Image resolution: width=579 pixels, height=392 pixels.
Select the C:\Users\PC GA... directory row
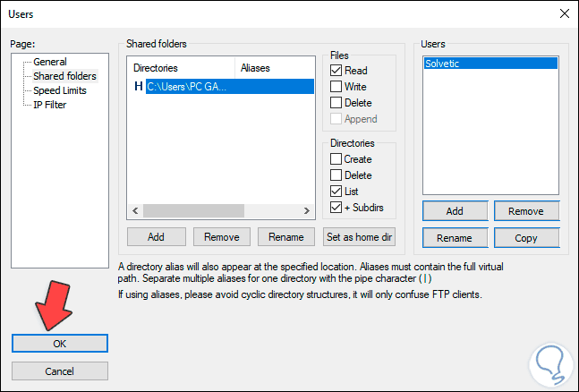click(x=230, y=87)
